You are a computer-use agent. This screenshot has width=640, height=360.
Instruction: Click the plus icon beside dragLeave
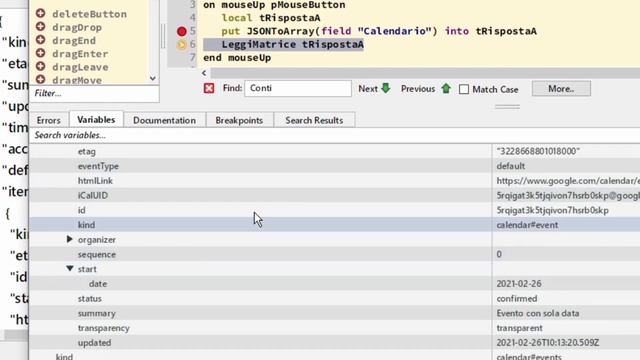pyautogui.click(x=40, y=66)
